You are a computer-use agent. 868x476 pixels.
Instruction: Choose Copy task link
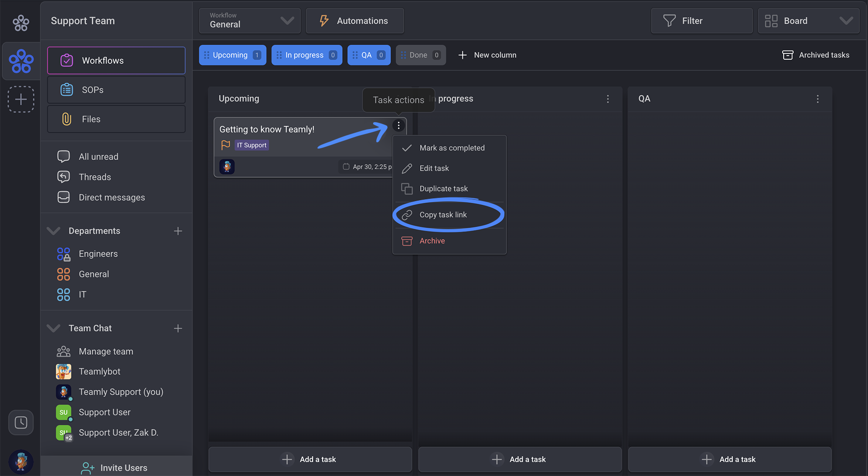coord(449,215)
